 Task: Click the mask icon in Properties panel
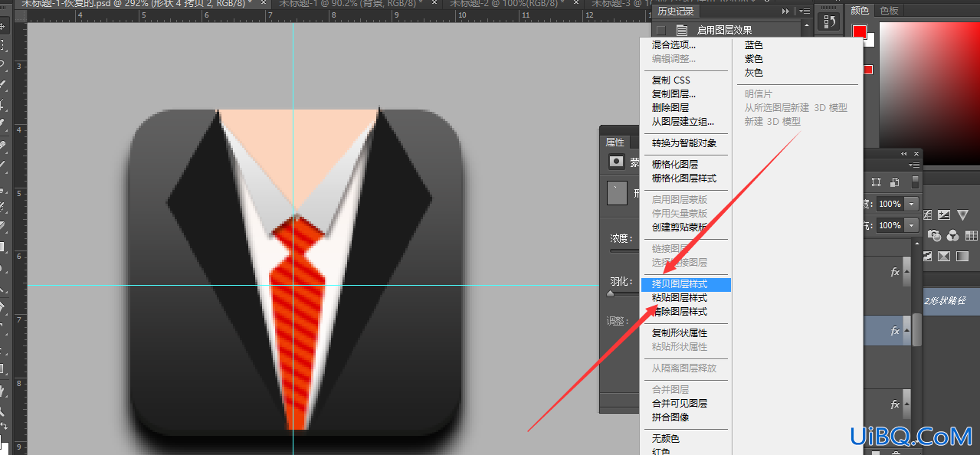tap(616, 162)
